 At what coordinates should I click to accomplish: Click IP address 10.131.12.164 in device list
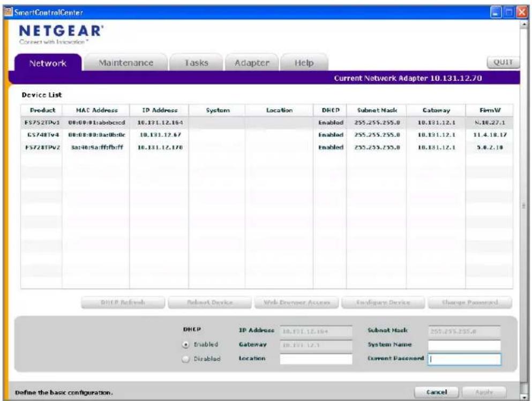tap(160, 123)
